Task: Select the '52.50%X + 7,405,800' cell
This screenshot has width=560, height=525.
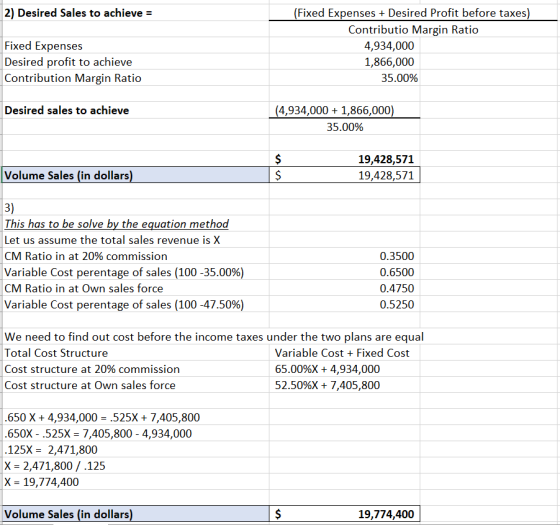Action: (345, 385)
